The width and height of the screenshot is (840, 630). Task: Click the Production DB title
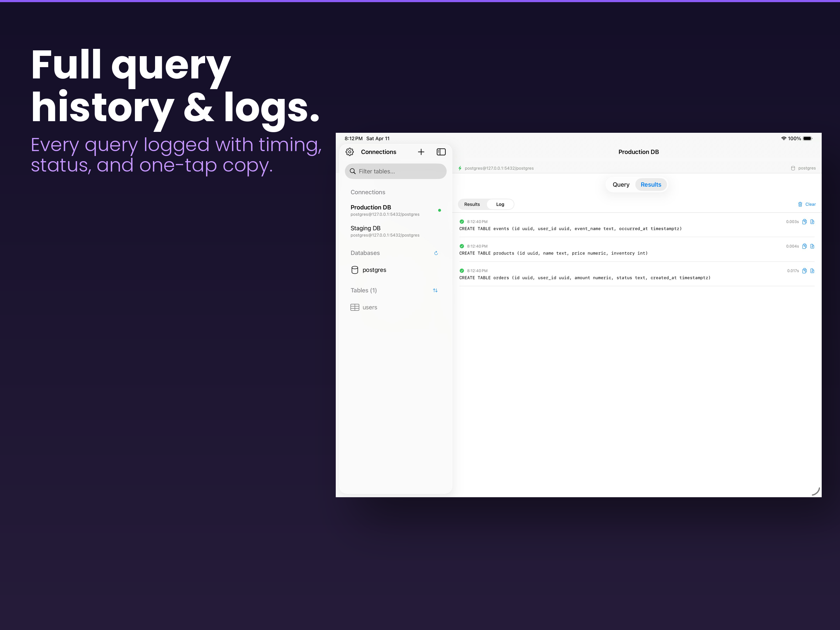(x=638, y=152)
